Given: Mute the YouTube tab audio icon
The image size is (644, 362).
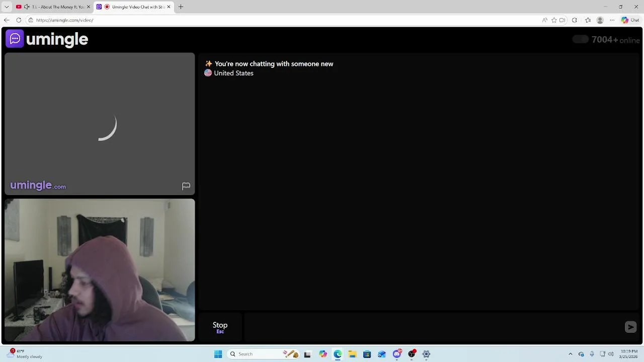Looking at the screenshot, I should click(x=27, y=7).
